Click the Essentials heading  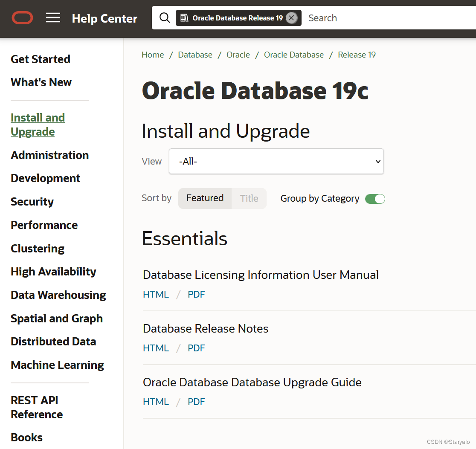pyautogui.click(x=185, y=238)
